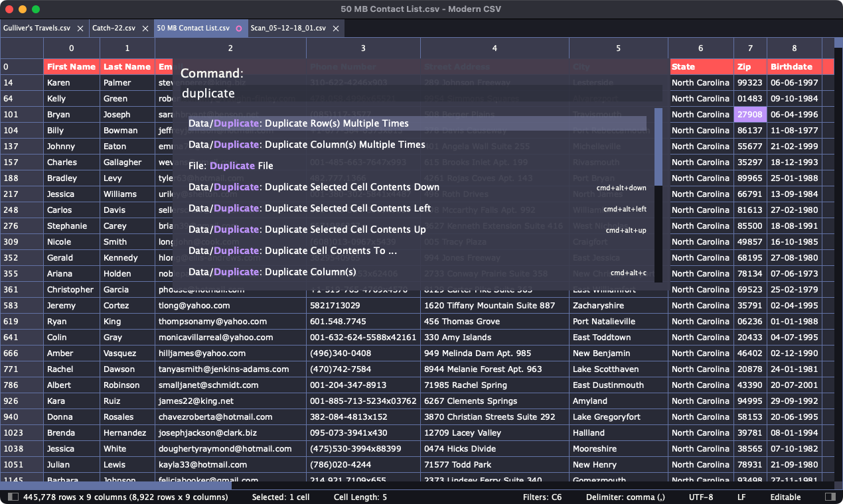Click zip cell 39781

coord(751,432)
